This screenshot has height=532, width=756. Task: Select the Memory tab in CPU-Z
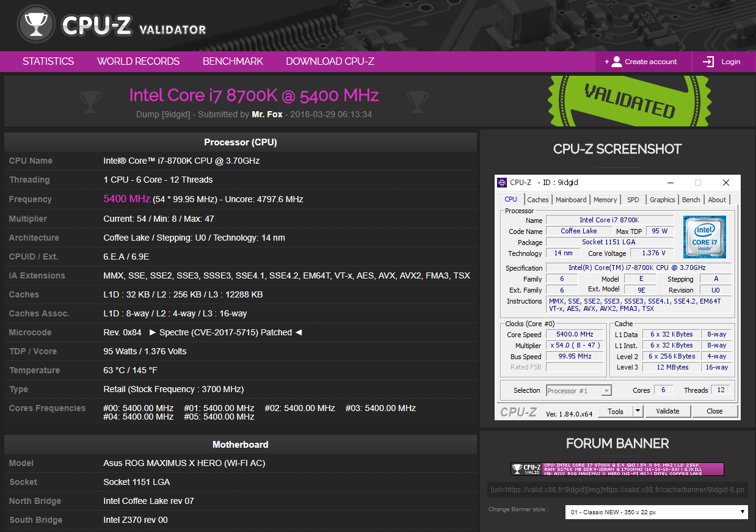click(605, 200)
